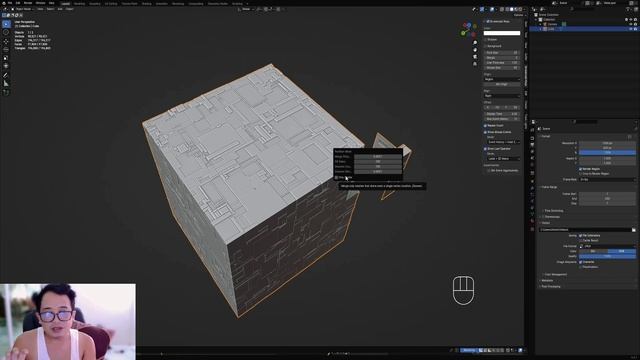Select the Scale tool
The image size is (640, 360).
pyautogui.click(x=6, y=58)
